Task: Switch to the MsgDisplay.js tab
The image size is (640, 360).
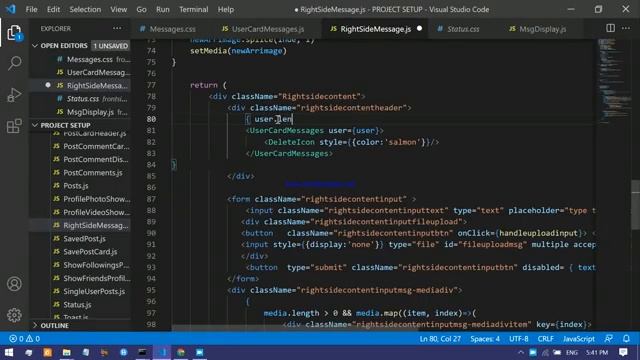Action: pos(542,29)
